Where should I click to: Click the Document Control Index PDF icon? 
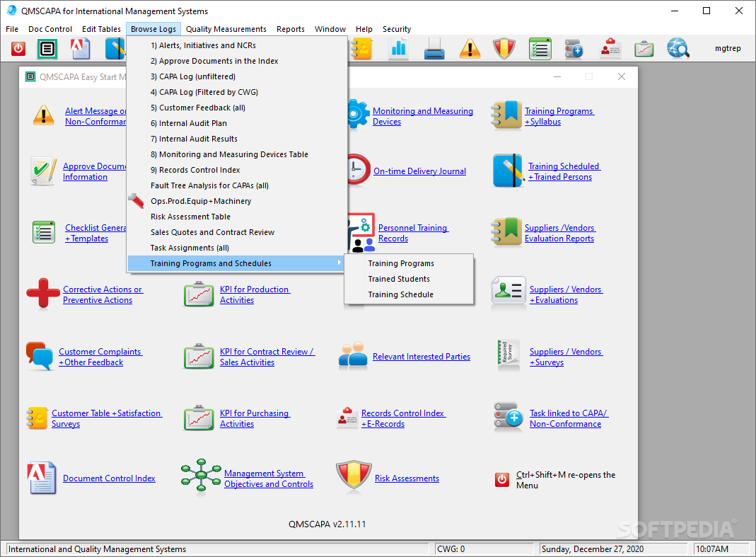(42, 478)
